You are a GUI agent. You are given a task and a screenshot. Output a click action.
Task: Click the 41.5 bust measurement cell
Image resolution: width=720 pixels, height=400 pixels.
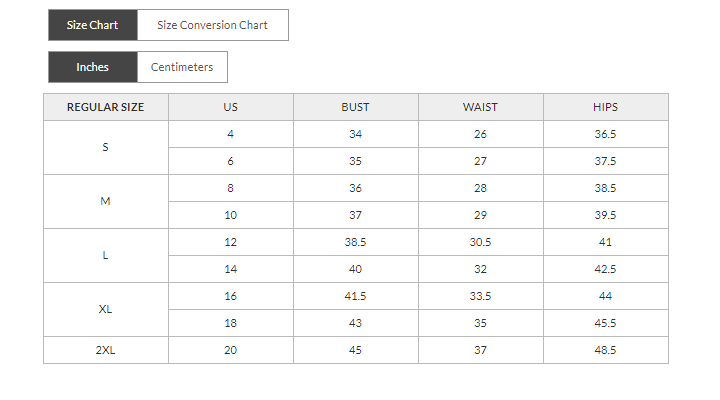(355, 296)
